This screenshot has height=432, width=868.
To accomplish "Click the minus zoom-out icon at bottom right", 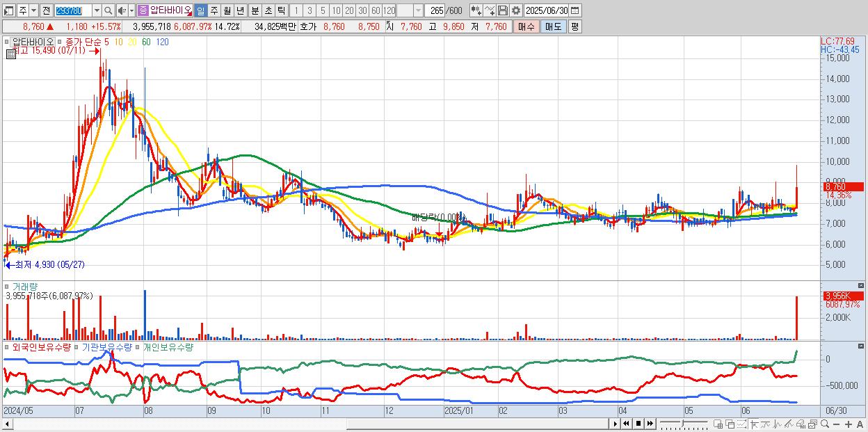I will 836,424.
